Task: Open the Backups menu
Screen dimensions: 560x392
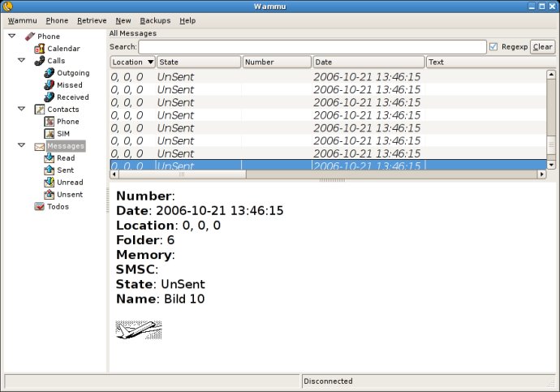Action: point(155,21)
